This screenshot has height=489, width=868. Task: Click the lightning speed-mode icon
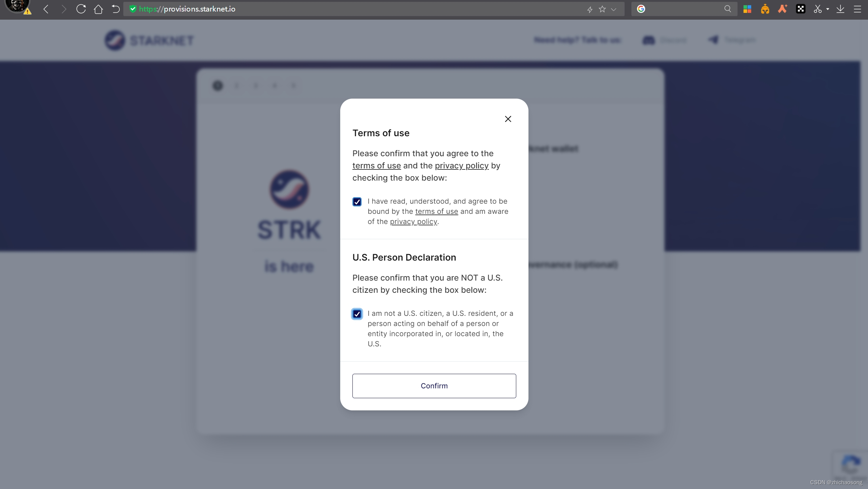pos(590,9)
